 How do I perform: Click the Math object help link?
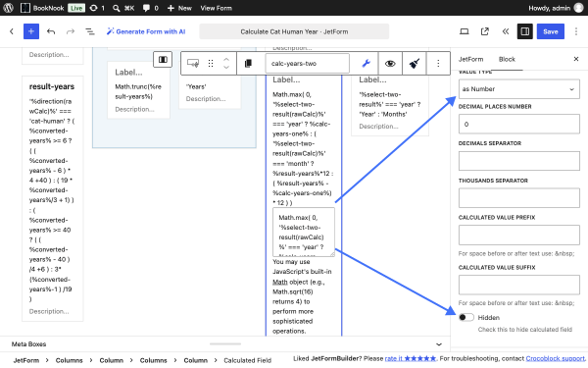pos(280,282)
